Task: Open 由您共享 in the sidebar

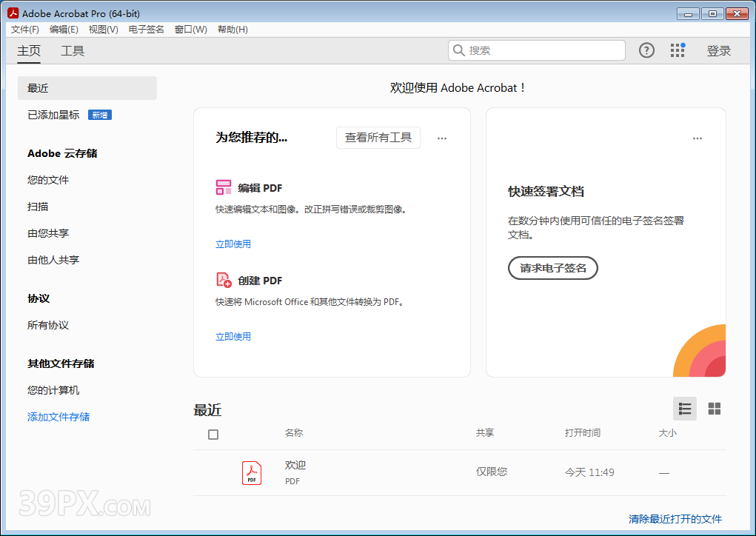Action: (x=48, y=233)
